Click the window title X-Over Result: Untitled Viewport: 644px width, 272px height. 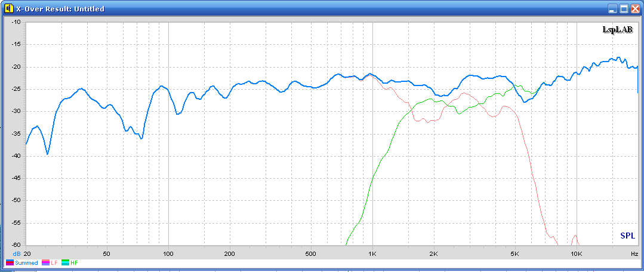(x=60, y=9)
